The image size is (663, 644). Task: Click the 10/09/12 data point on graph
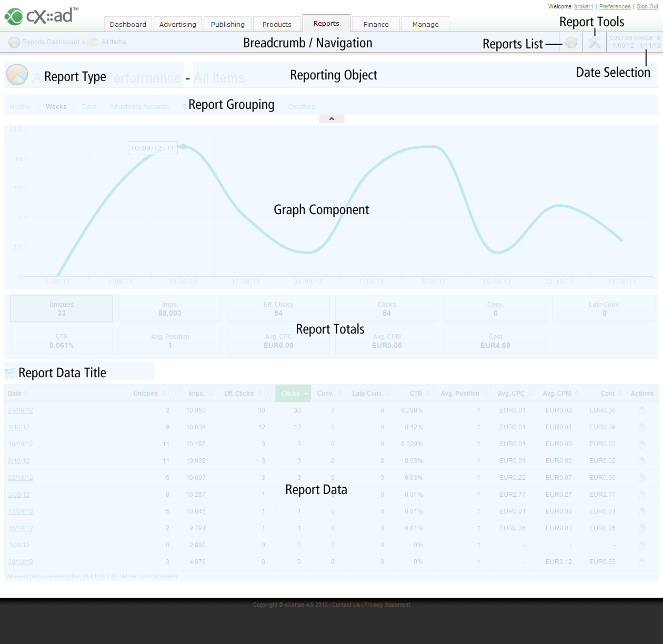[x=183, y=147]
